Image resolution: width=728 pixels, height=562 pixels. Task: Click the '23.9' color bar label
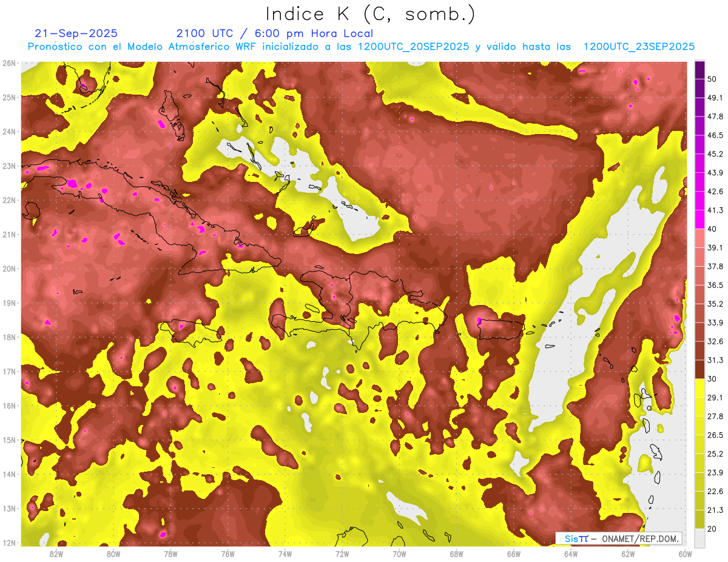point(715,473)
